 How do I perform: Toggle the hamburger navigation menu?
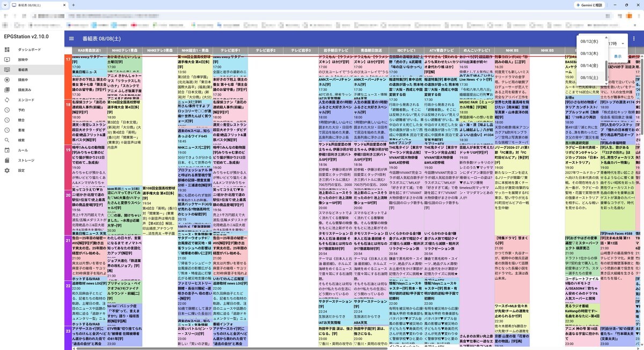pos(71,39)
